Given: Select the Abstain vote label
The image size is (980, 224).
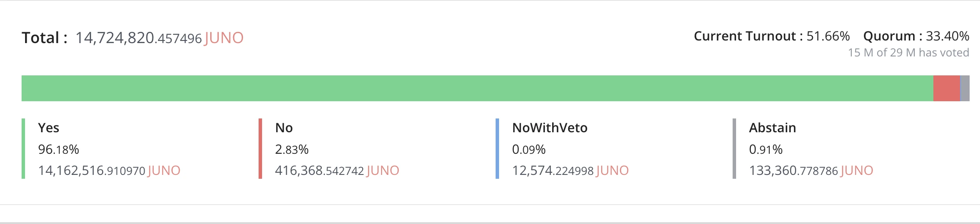Looking at the screenshot, I should point(772,128).
